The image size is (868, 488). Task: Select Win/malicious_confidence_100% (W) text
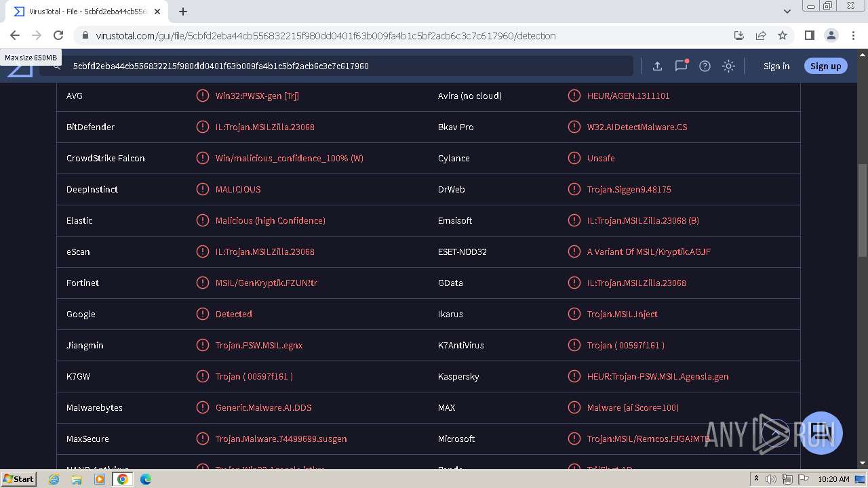290,158
